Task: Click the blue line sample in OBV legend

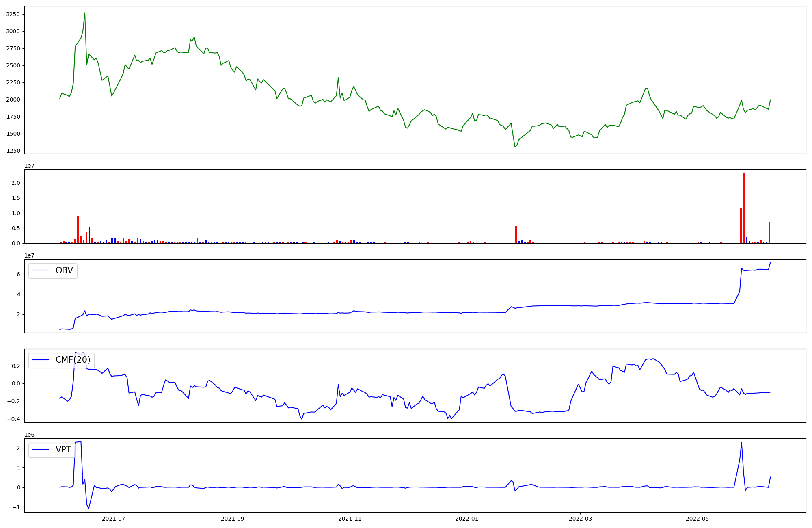Action: [x=41, y=270]
